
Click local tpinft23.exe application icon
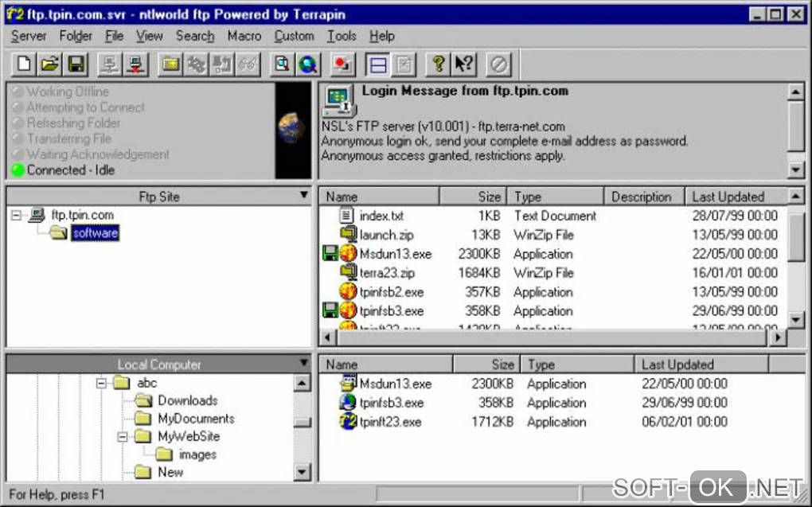pos(348,421)
